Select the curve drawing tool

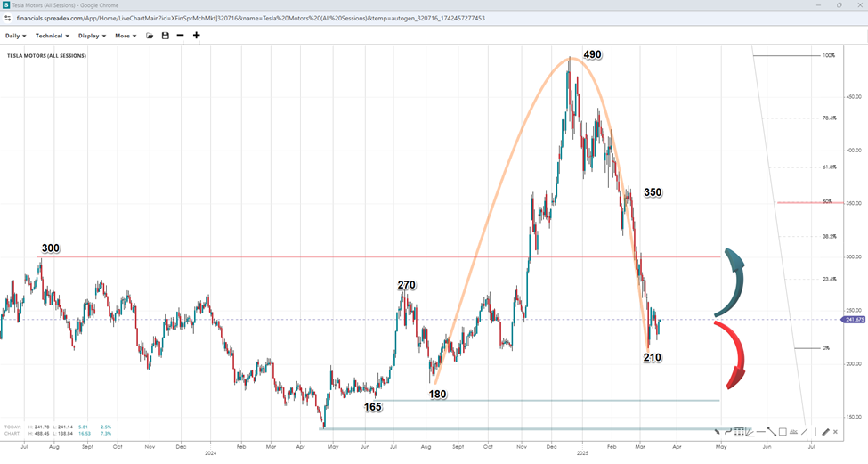(x=728, y=432)
